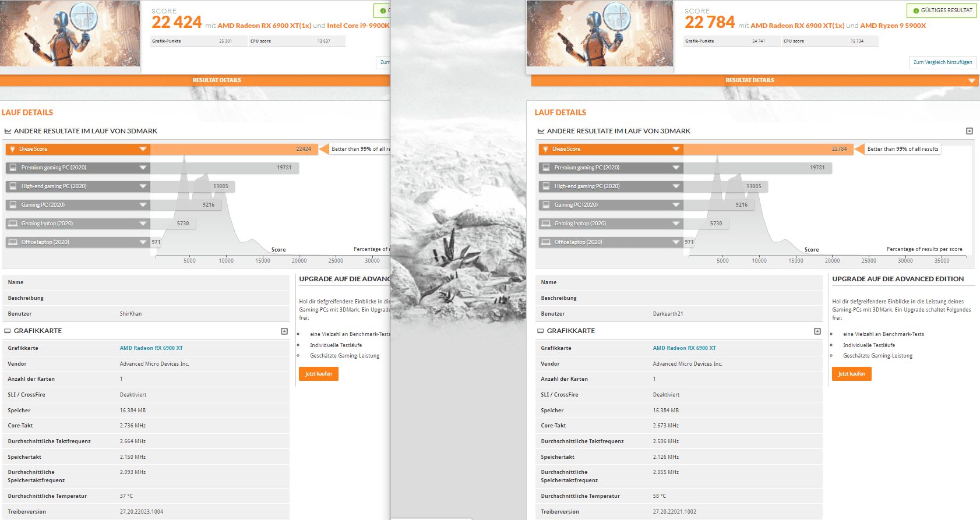Screen dimensions: 980x520
Task: Click the 19781 Premium gaming PC bar in Darkearth21's result
Action: coord(758,168)
